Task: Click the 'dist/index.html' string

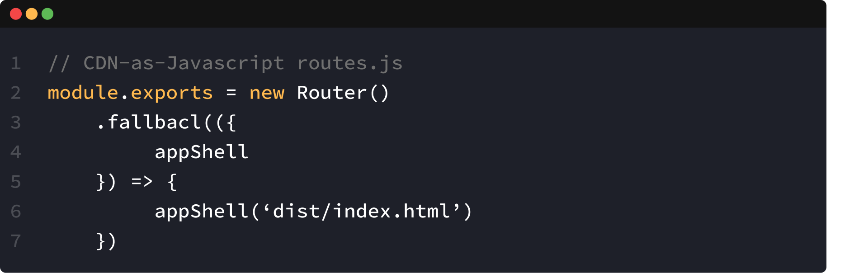Action: click(x=362, y=211)
